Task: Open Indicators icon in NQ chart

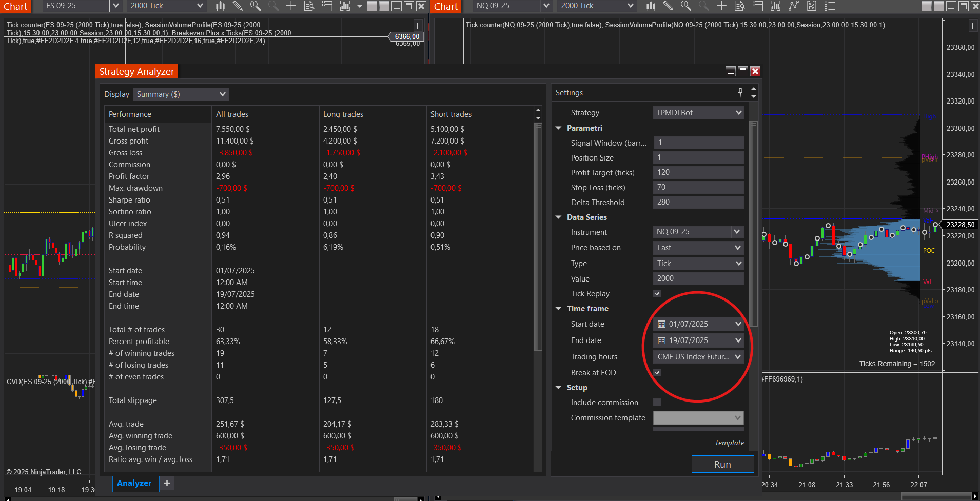Action: click(775, 6)
